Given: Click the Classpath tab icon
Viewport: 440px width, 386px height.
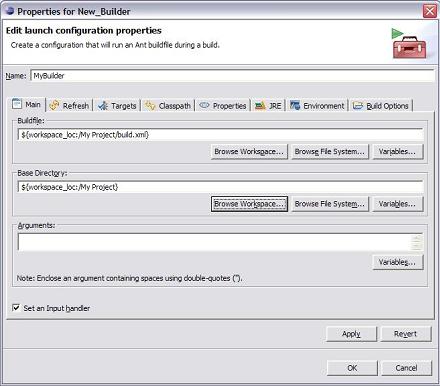Looking at the screenshot, I should (x=150, y=106).
